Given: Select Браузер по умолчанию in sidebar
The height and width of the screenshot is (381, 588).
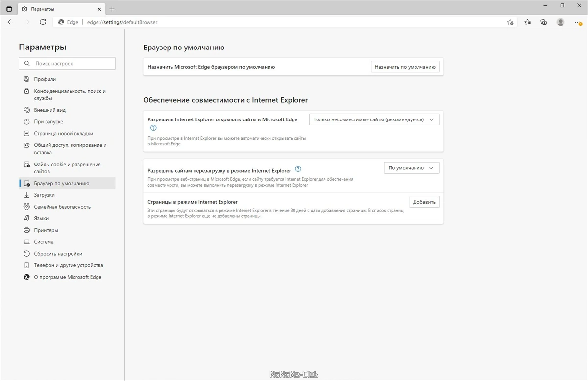Looking at the screenshot, I should pos(67,183).
